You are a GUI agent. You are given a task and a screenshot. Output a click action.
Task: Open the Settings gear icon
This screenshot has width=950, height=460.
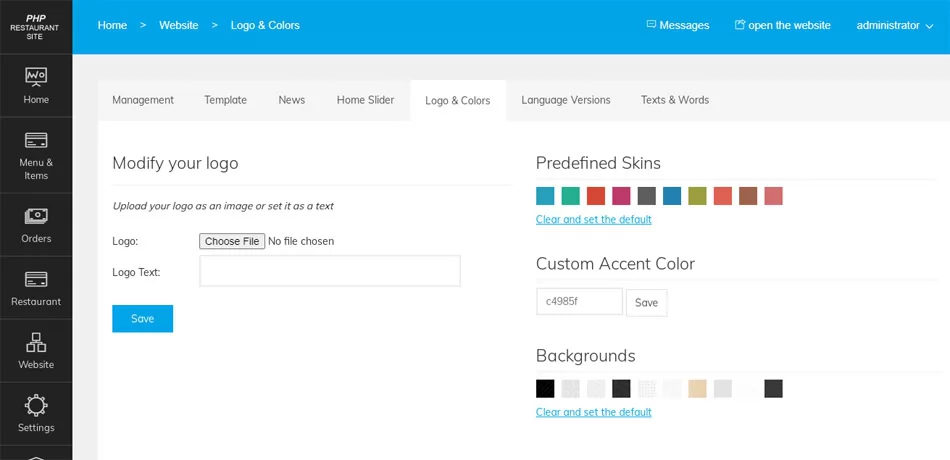(36, 405)
